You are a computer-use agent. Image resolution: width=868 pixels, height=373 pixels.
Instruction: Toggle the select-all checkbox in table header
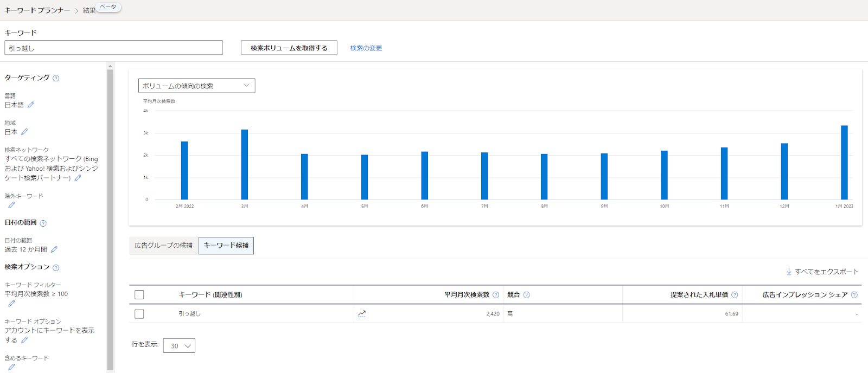pos(139,294)
